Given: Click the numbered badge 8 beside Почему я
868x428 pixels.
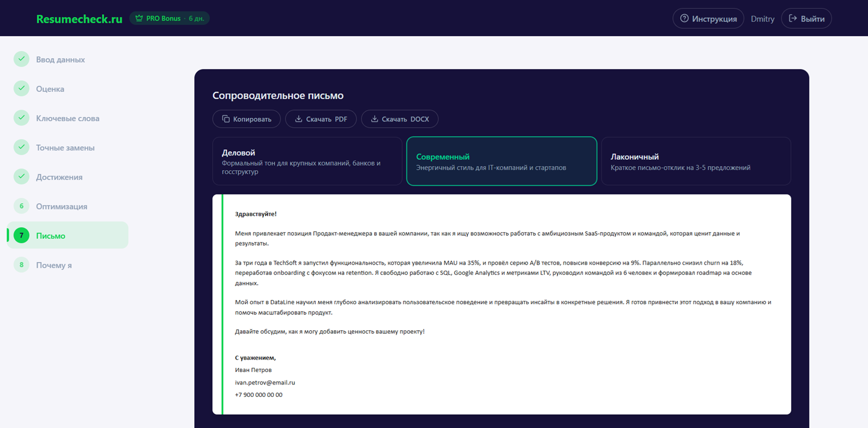Looking at the screenshot, I should tap(21, 265).
